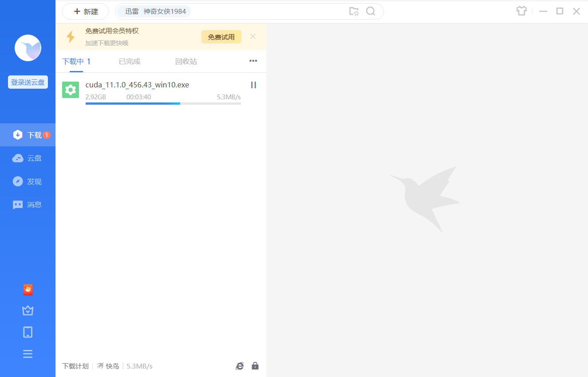Viewport: 588px width, 377px height.
Task: Open Internet Explorer icon in status bar
Action: 240,366
